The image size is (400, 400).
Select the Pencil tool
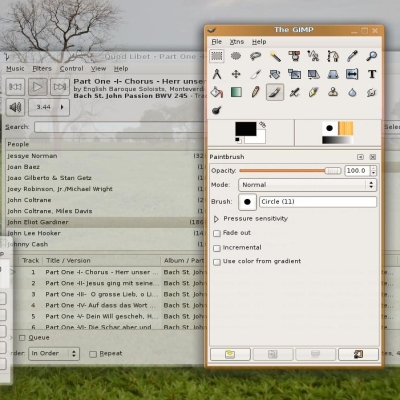(x=255, y=92)
